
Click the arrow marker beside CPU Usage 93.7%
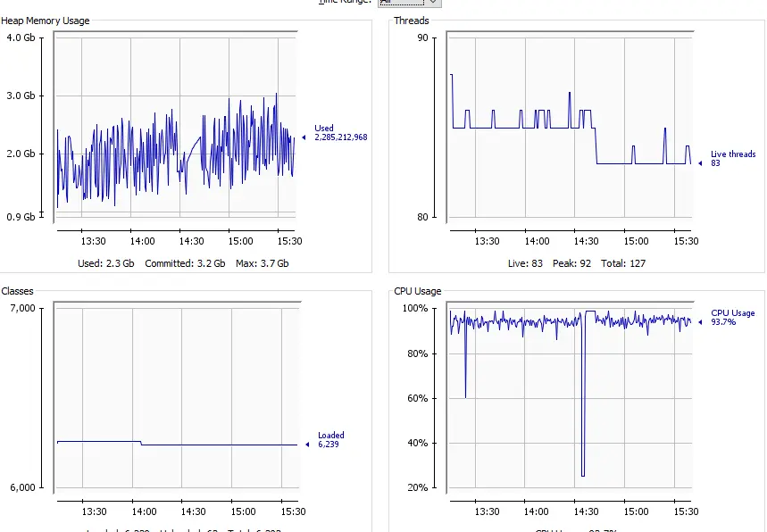tap(700, 322)
